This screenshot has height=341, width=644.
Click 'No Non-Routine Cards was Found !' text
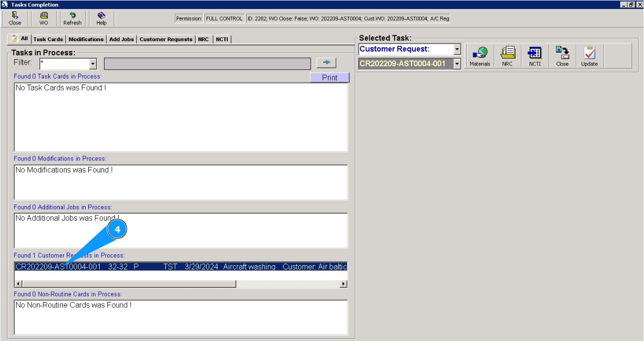74,305
